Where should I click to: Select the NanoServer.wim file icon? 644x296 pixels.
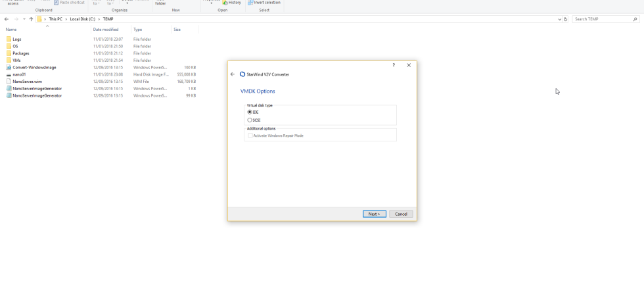coord(9,82)
